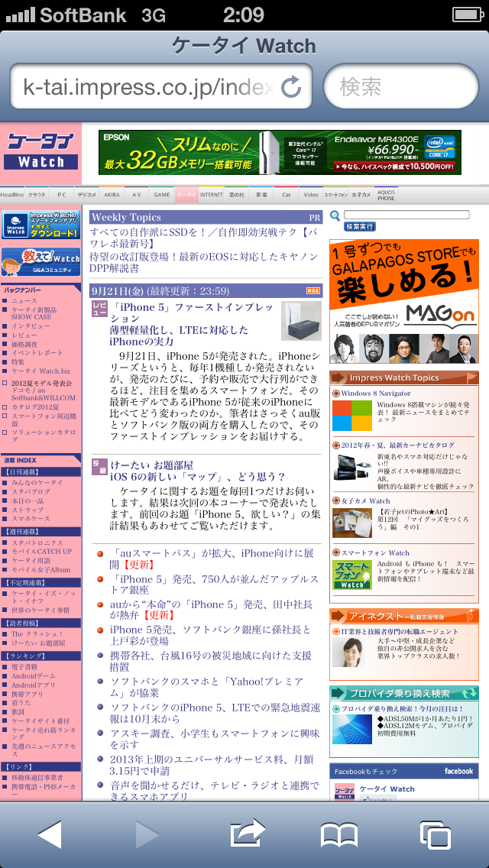Select the Headline tab

click(x=12, y=195)
